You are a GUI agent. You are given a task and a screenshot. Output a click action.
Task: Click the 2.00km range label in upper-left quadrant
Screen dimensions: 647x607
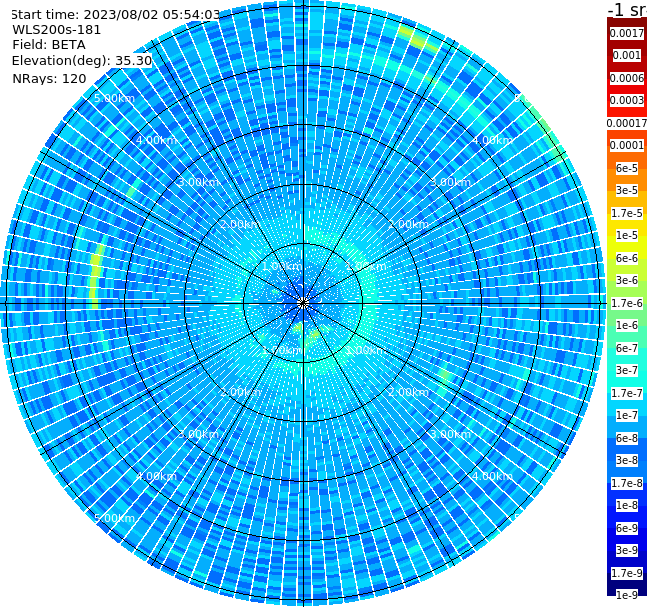click(241, 224)
